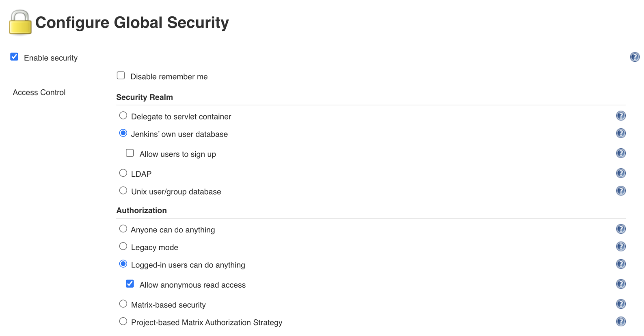Select Matrix-based security authorization
Viewport: 644px width, 336px height.
[x=123, y=304]
